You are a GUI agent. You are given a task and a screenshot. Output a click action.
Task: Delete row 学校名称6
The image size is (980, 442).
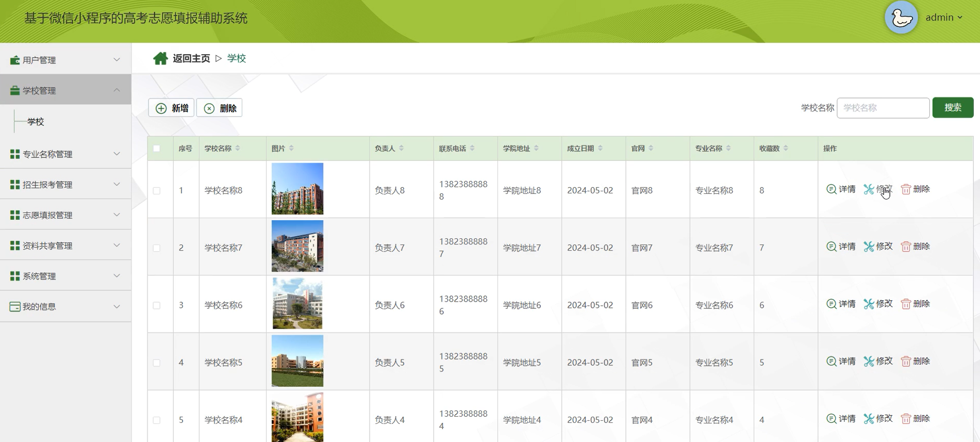click(x=915, y=304)
